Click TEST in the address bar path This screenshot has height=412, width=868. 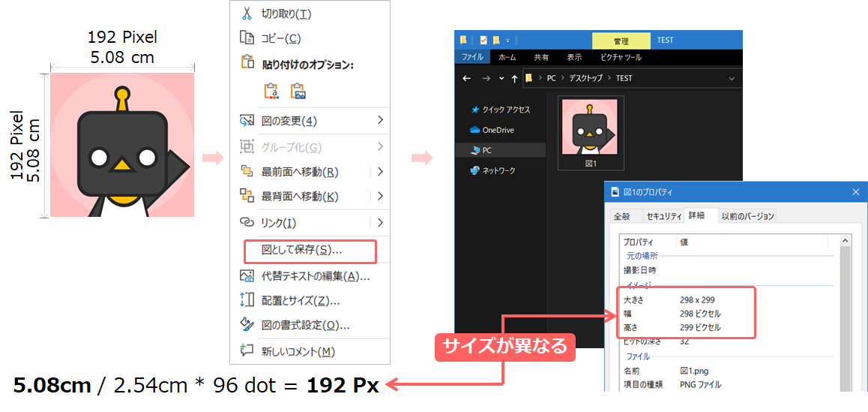click(624, 78)
